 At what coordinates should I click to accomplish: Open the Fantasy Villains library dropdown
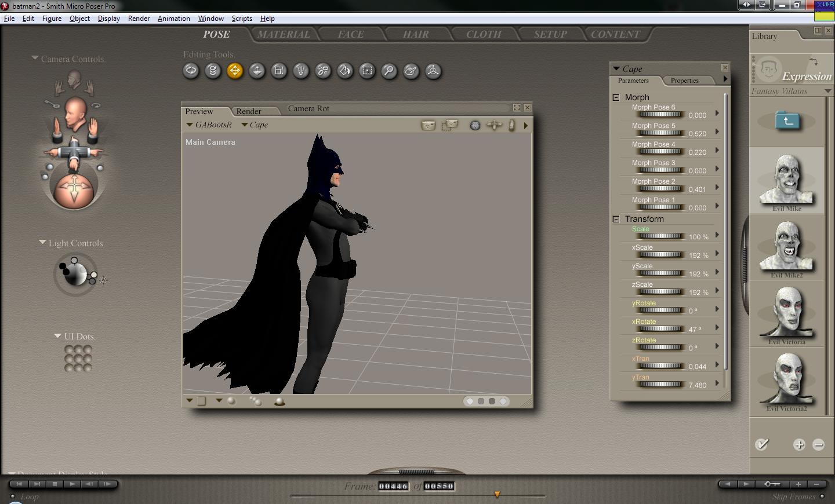click(x=827, y=91)
